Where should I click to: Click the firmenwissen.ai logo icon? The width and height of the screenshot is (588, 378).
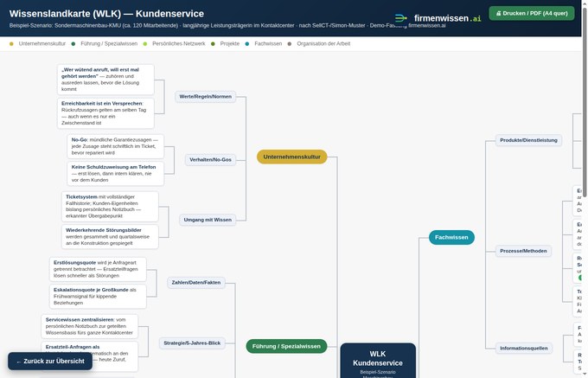[x=401, y=18]
